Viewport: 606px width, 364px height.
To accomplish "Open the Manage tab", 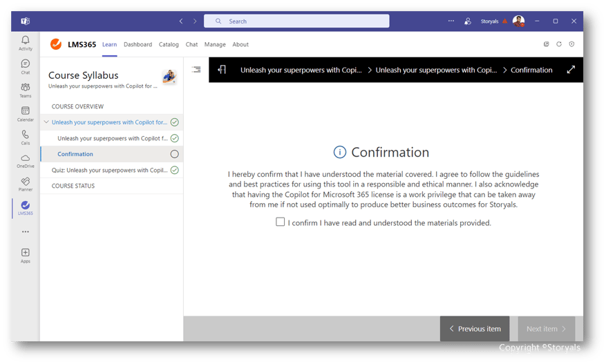I will pyautogui.click(x=215, y=44).
